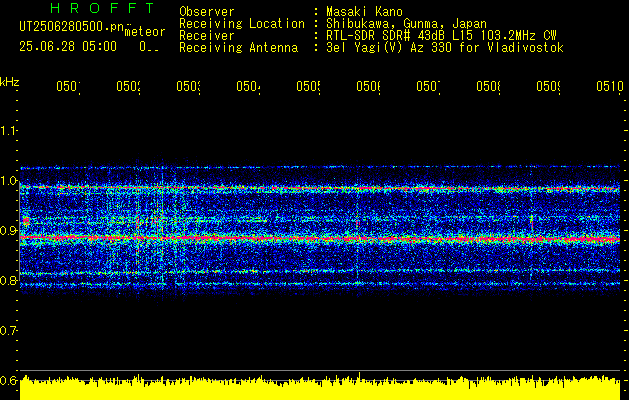Click the 0510 time marker

point(610,86)
